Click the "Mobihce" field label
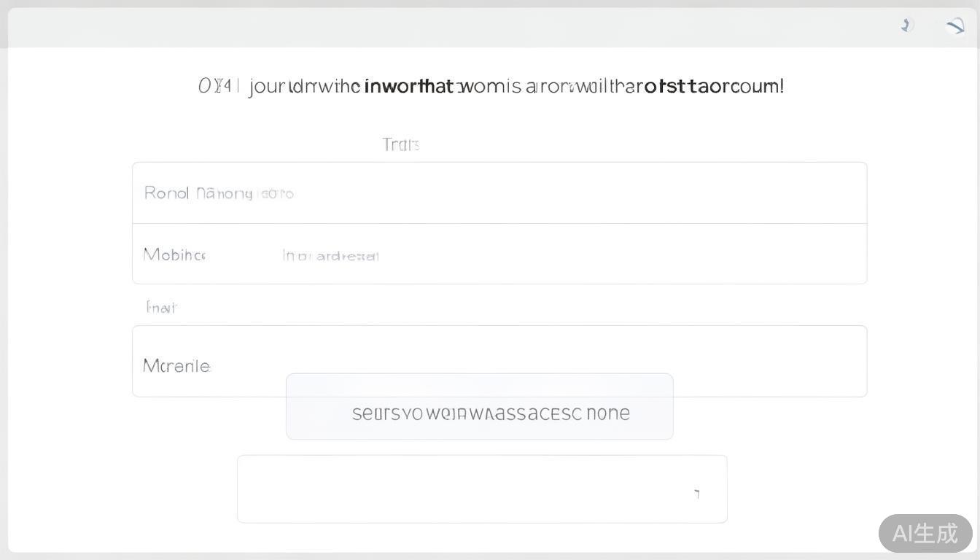The image size is (980, 560). (x=174, y=255)
